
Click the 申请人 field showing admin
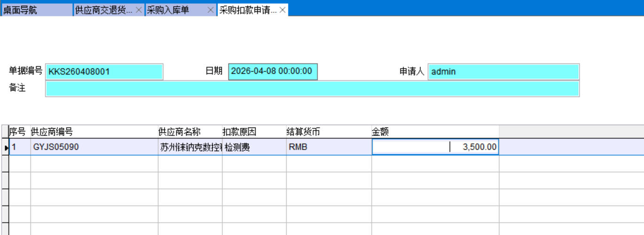coord(503,72)
